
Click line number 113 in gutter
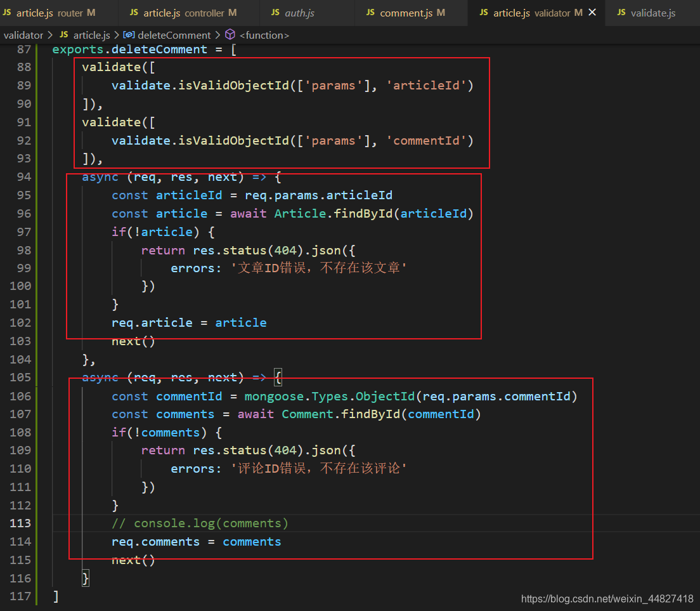(20, 523)
